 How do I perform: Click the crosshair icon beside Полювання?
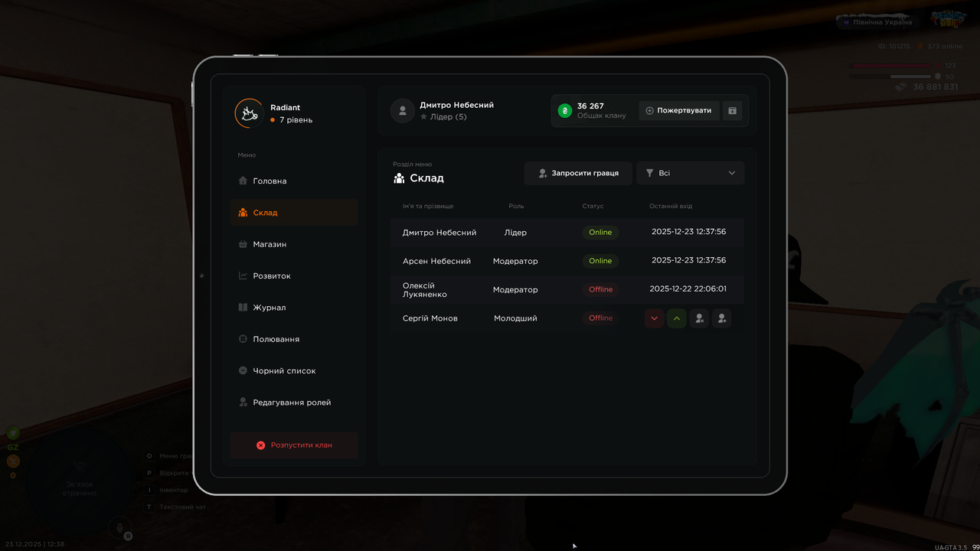click(243, 339)
